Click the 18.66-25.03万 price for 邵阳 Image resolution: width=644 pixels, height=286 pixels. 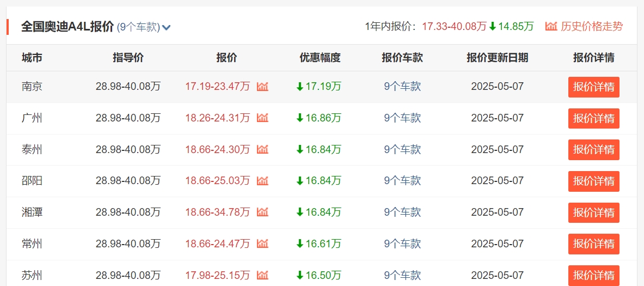(218, 181)
